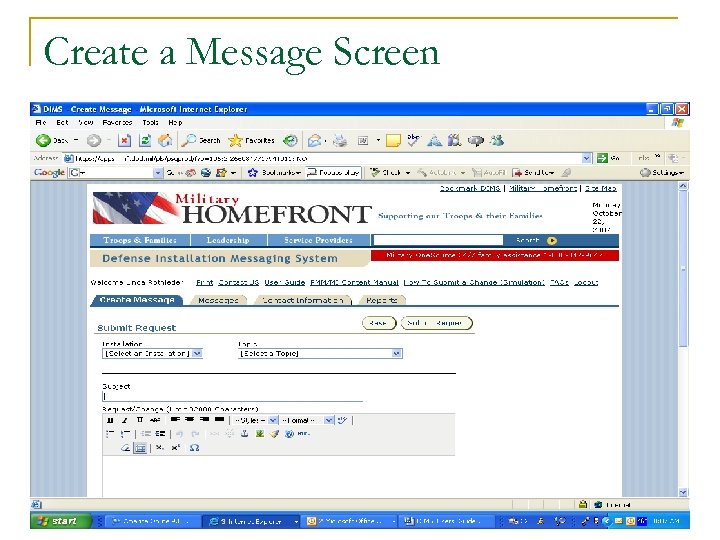The image size is (720, 540).
Task: Click the Justify full alignment icon
Action: (x=219, y=420)
